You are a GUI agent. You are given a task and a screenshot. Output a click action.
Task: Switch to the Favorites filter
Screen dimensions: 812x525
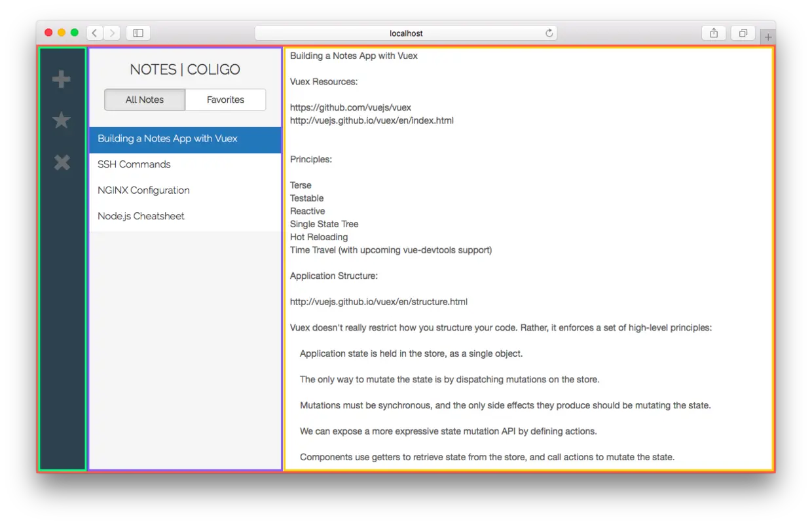225,100
